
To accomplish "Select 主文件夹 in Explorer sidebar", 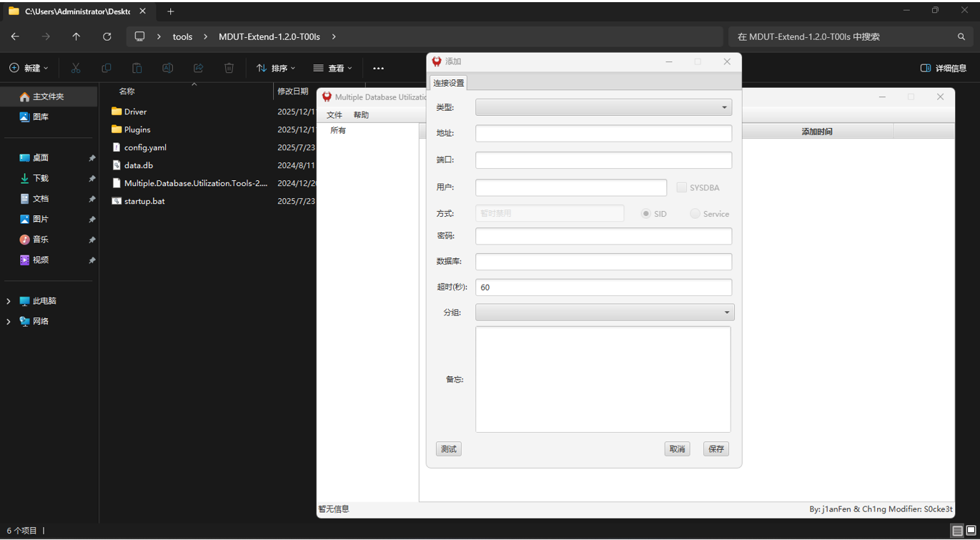I will tap(49, 97).
